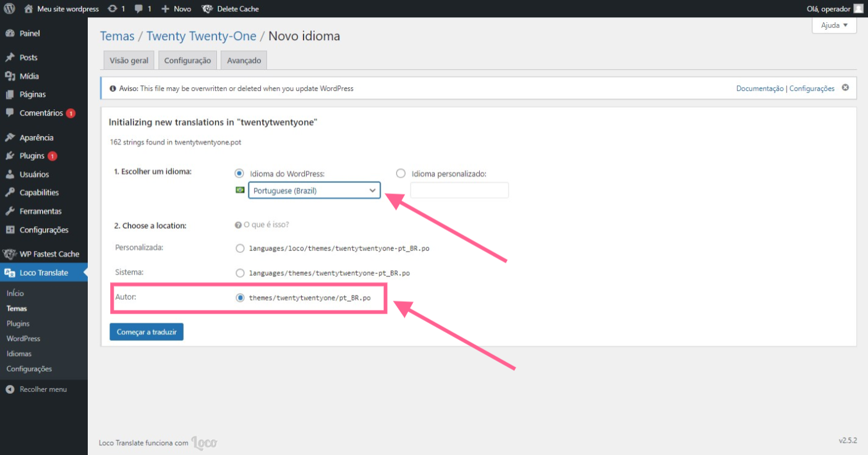The image size is (868, 455).
Task: Click the red Plugins update badge
Action: pyautogui.click(x=53, y=156)
